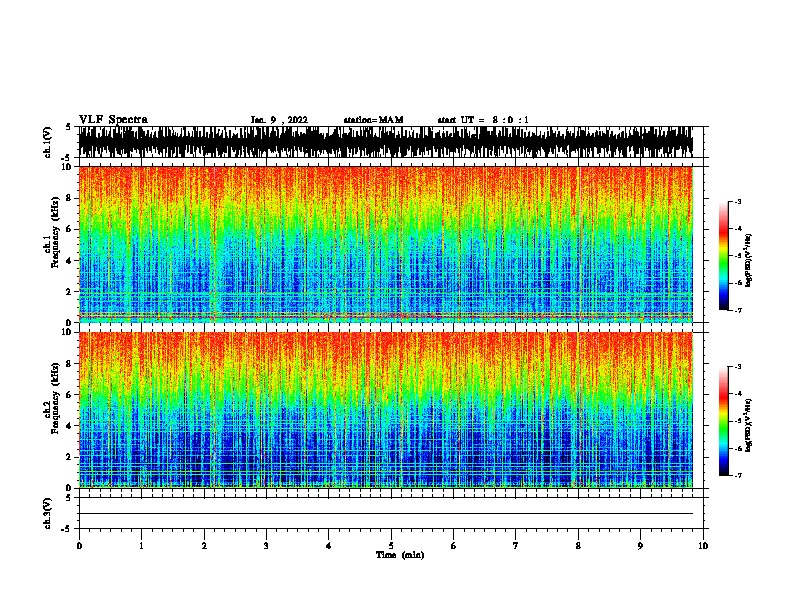Click the "1" tick on the time axis
792x612 pixels.
[x=141, y=546]
